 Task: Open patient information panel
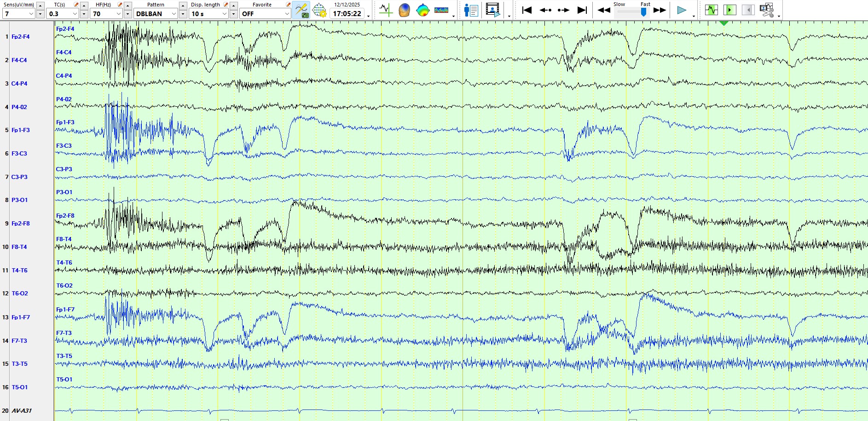[471, 10]
